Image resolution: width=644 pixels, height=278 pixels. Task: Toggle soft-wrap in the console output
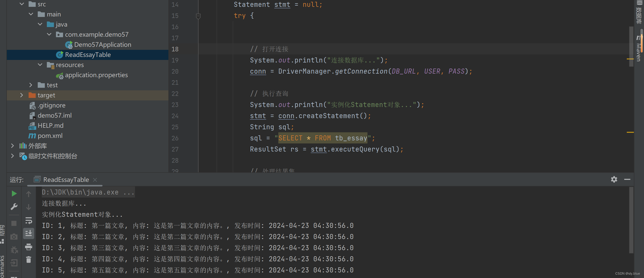pyautogui.click(x=29, y=221)
